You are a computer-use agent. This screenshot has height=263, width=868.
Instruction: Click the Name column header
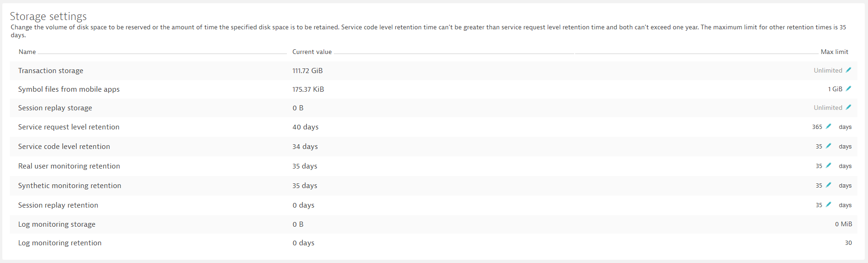[27, 52]
